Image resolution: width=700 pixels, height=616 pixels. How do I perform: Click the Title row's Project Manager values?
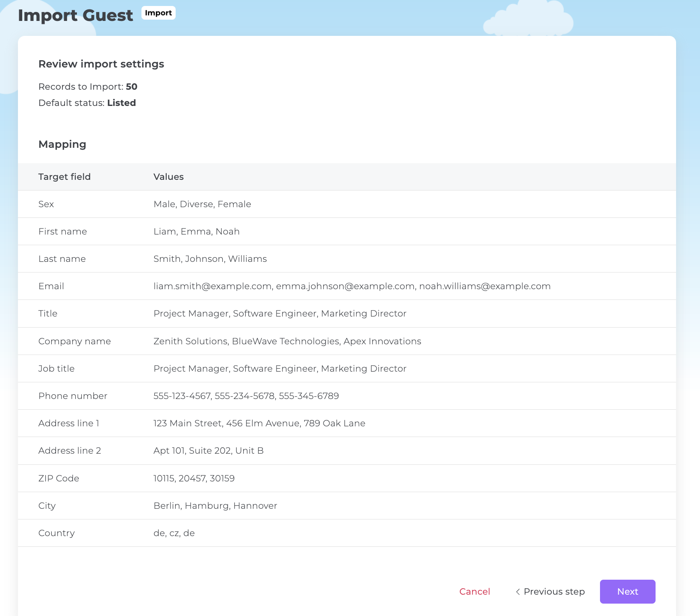click(x=280, y=314)
